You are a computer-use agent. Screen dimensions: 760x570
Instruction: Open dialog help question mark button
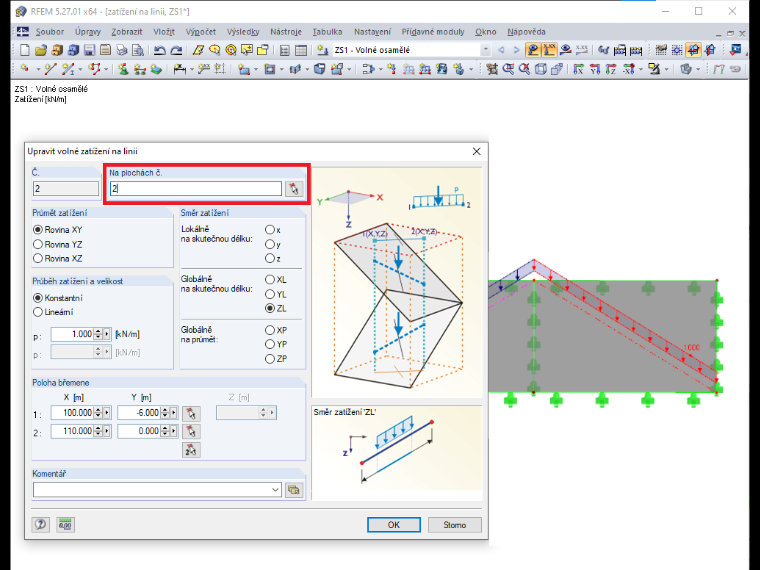coord(41,524)
